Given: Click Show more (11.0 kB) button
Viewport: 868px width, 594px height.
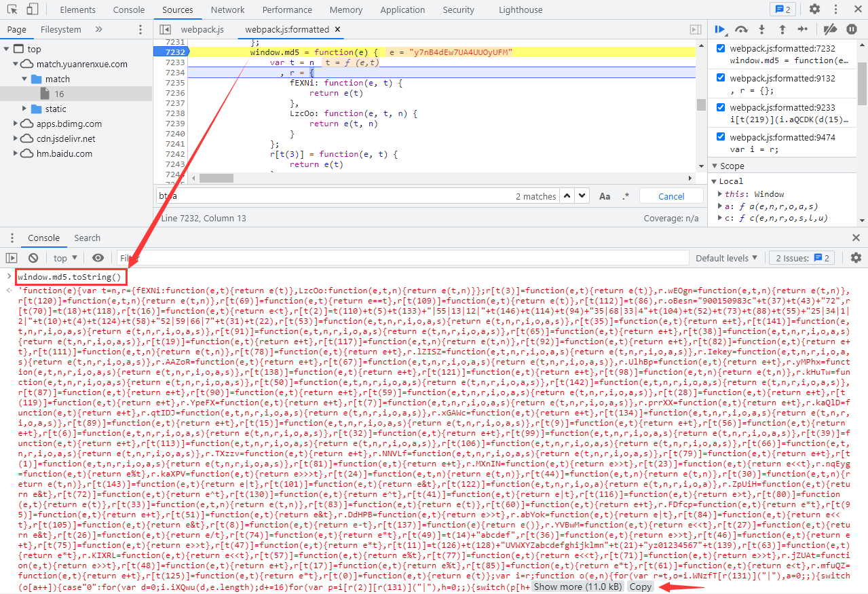Looking at the screenshot, I should (576, 587).
